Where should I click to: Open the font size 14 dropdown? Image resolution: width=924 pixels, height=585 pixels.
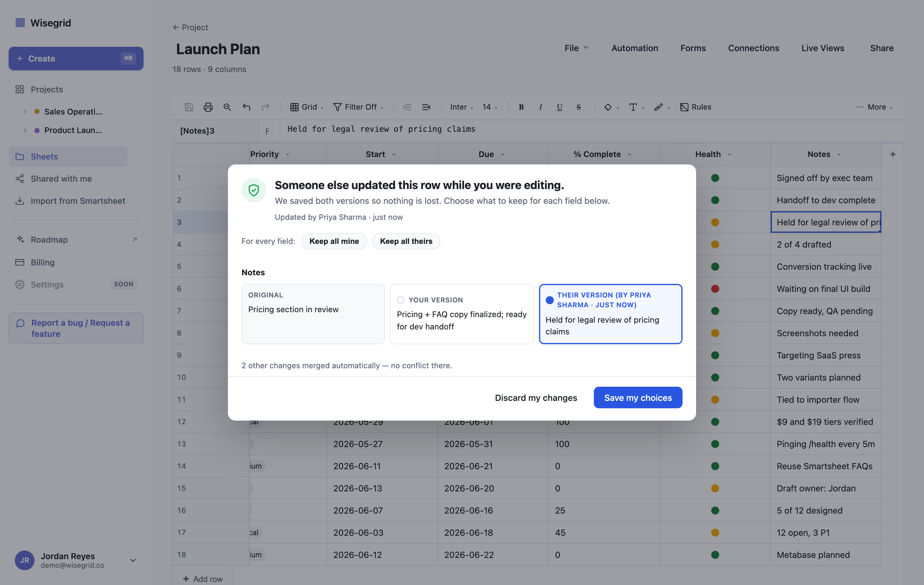pyautogui.click(x=490, y=107)
